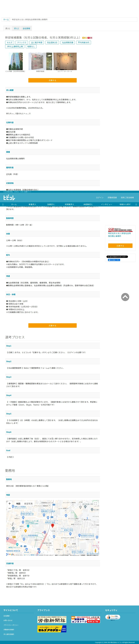Follow @1150job on X

coord(117,256)
